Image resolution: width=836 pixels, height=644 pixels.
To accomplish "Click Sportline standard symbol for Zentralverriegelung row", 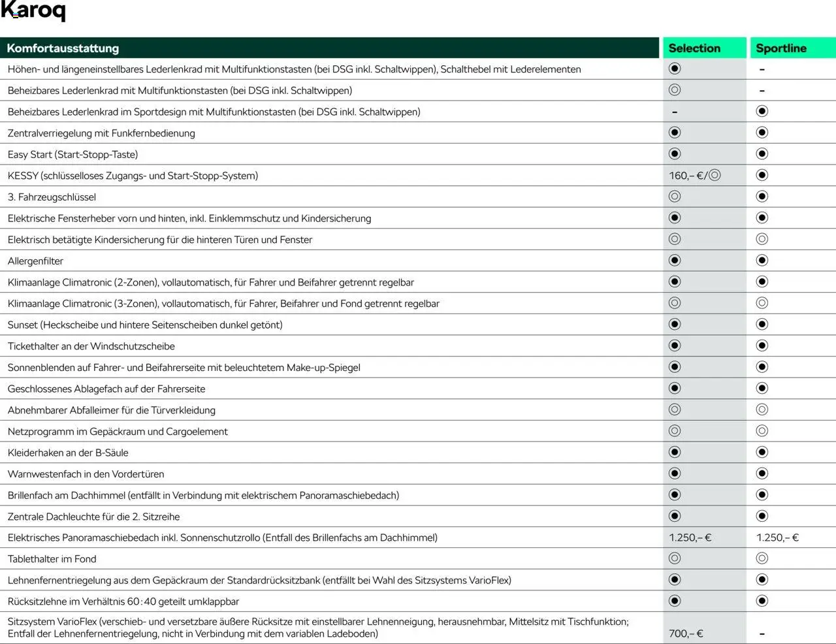I will pyautogui.click(x=762, y=133).
